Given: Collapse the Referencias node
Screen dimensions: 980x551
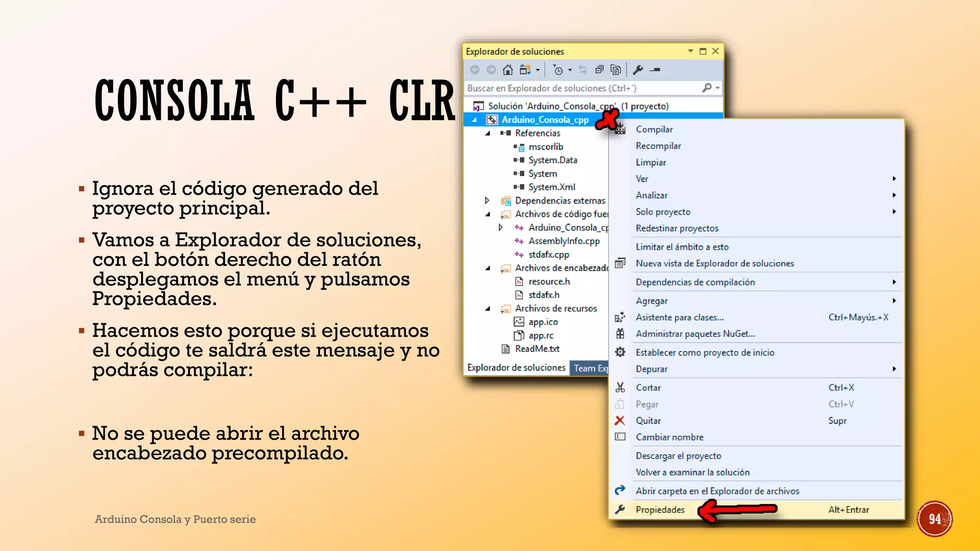Looking at the screenshot, I should [488, 133].
